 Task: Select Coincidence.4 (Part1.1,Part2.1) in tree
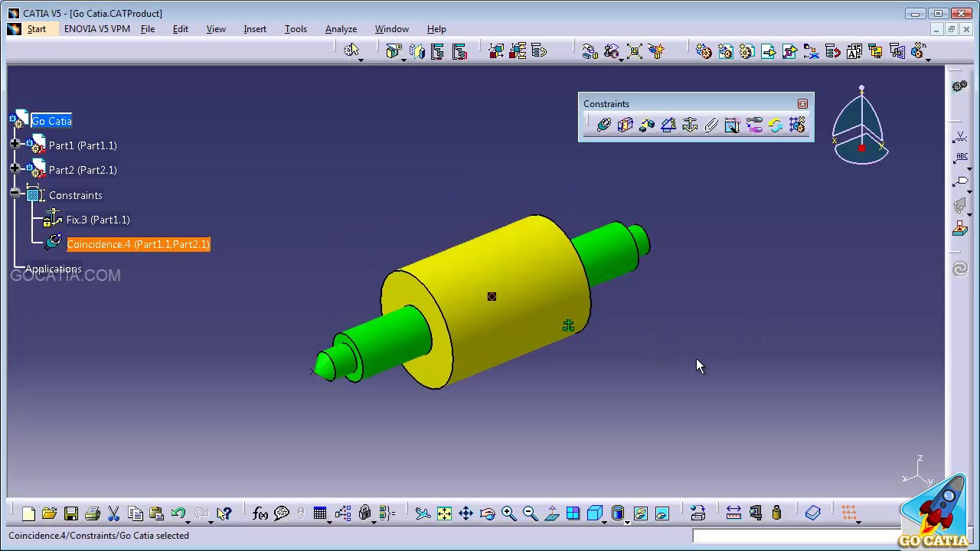click(138, 244)
